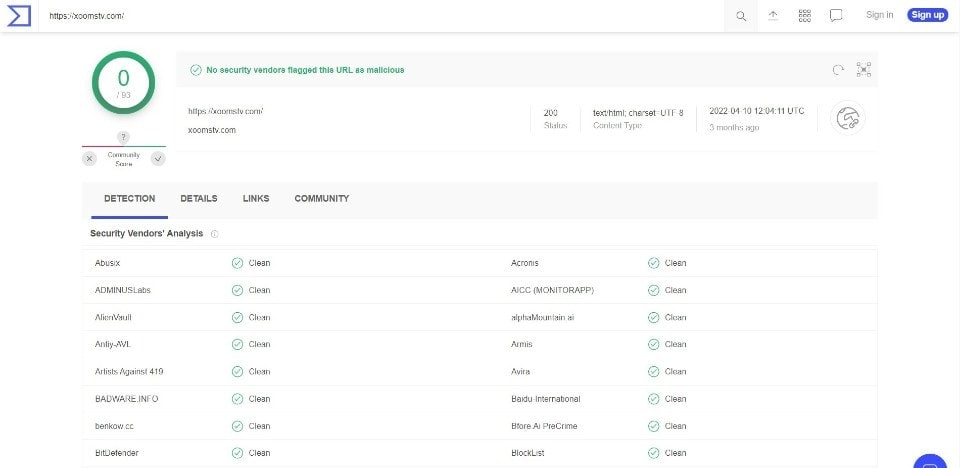Click the text/html content type value
Viewport: 960px width, 468px height.
(638, 113)
